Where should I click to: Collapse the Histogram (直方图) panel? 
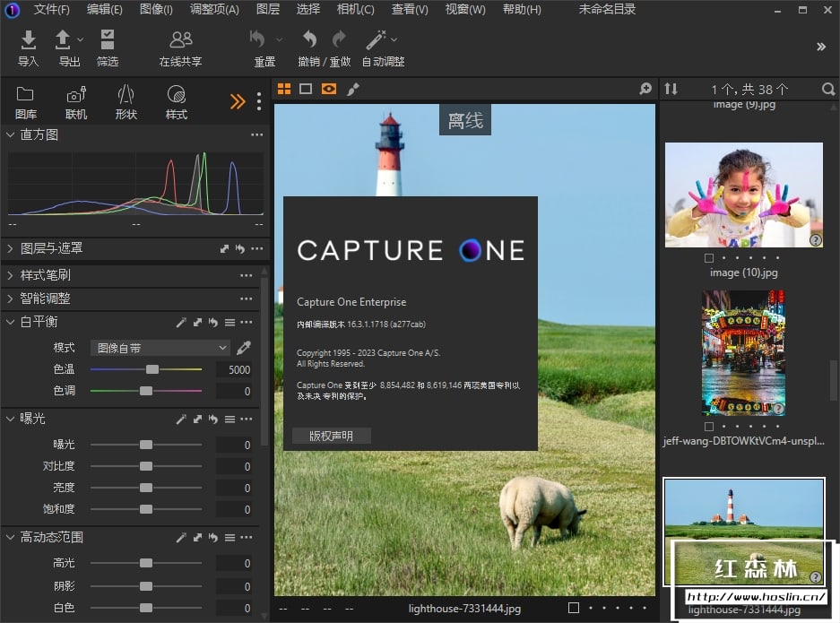tap(10, 134)
